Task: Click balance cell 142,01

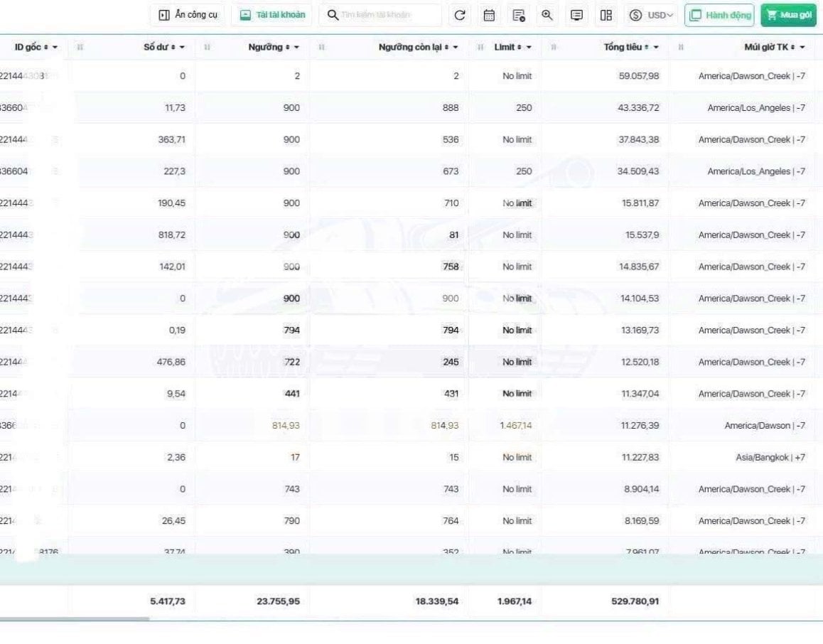Action: tap(172, 267)
